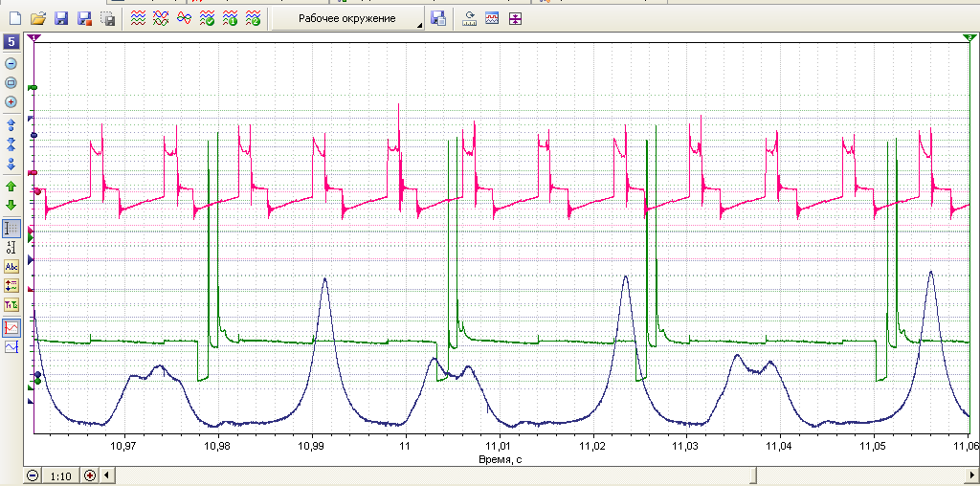Open the Рабочее окружение dropdown
This screenshot has height=486, width=980.
click(348, 19)
